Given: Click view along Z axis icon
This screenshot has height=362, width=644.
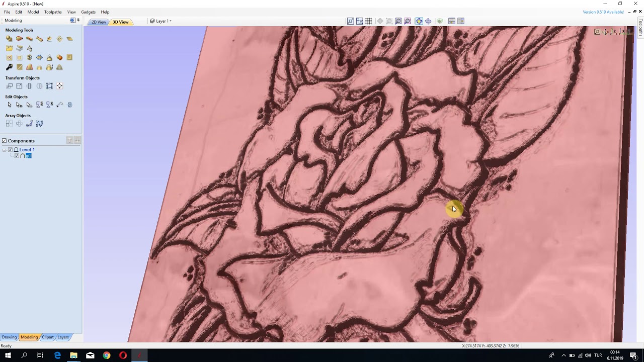Looking at the screenshot, I should pyautogui.click(x=613, y=32).
